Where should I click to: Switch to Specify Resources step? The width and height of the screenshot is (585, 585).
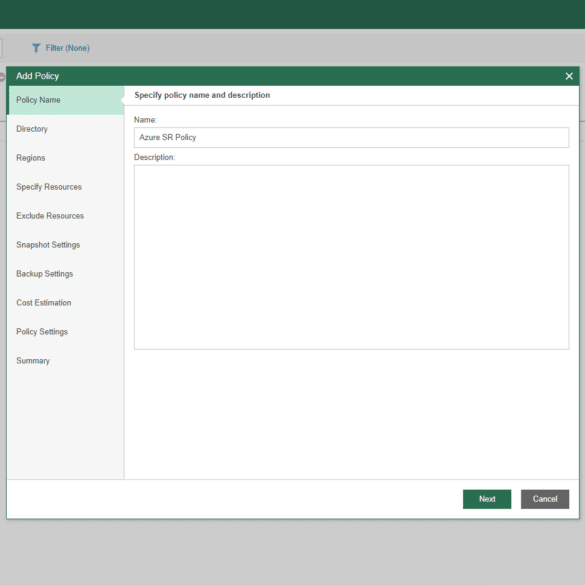click(x=66, y=187)
